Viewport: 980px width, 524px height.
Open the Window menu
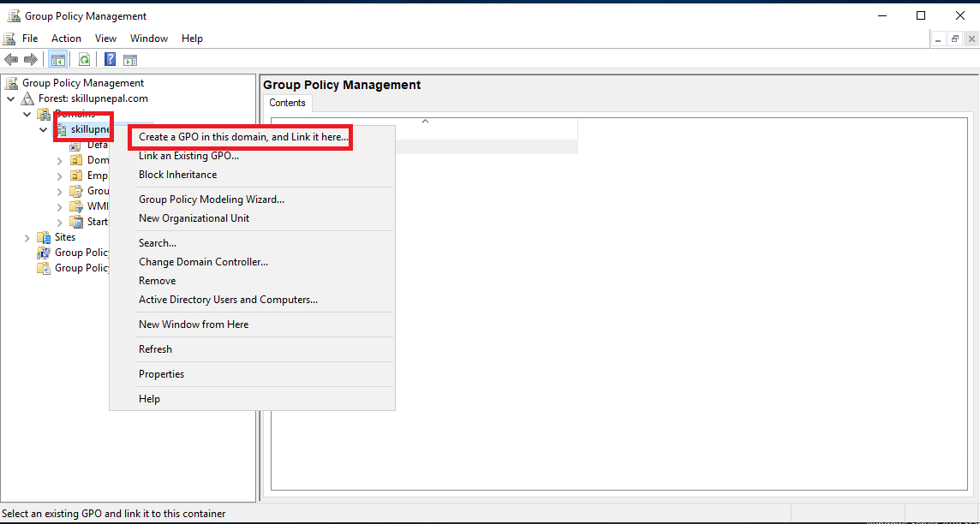tap(149, 38)
